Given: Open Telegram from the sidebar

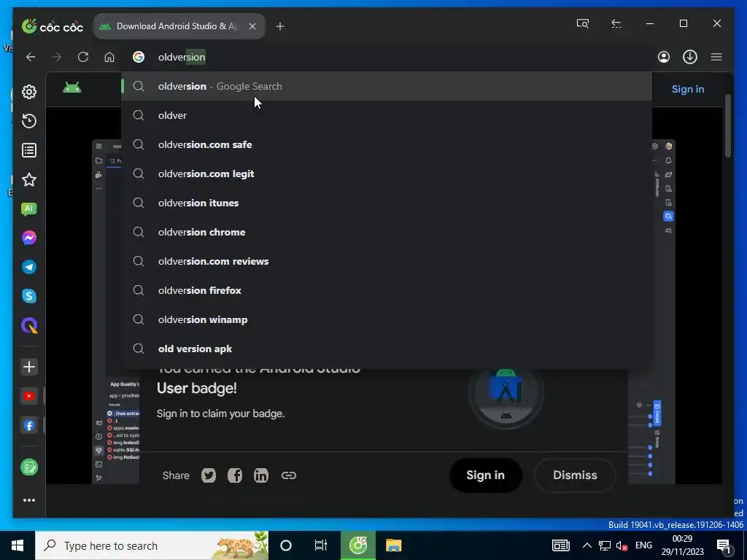Looking at the screenshot, I should 29,267.
